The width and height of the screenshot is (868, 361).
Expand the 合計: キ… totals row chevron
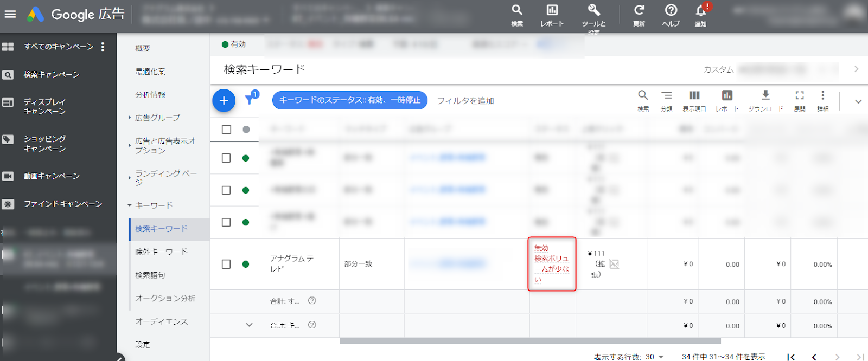point(249,325)
